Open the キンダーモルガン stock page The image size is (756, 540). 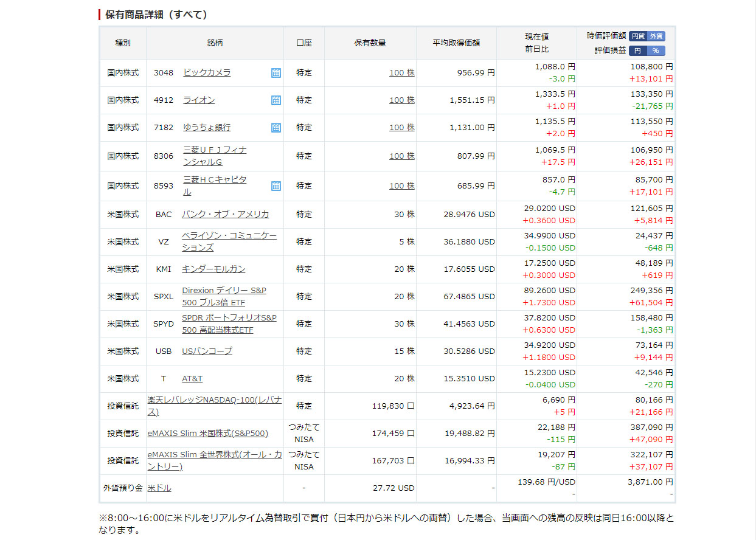pyautogui.click(x=213, y=269)
